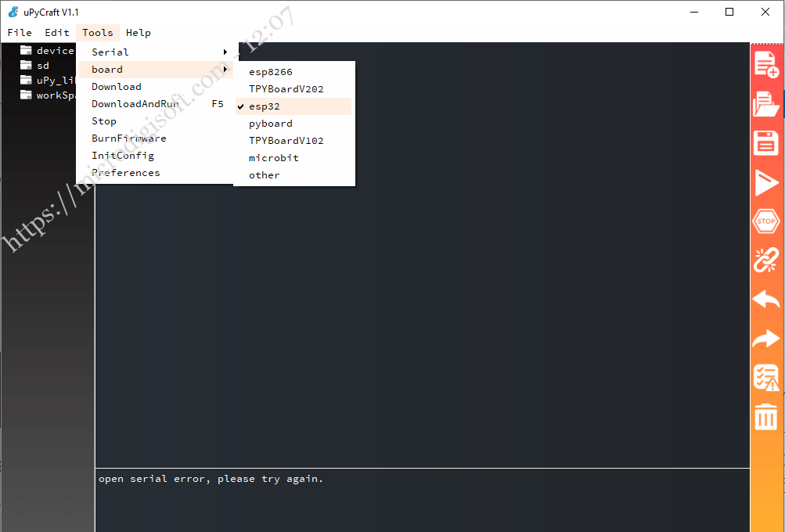Run the script with the DownloadAndRun arrow icon
Viewport: 785px width, 532px height.
tap(765, 182)
